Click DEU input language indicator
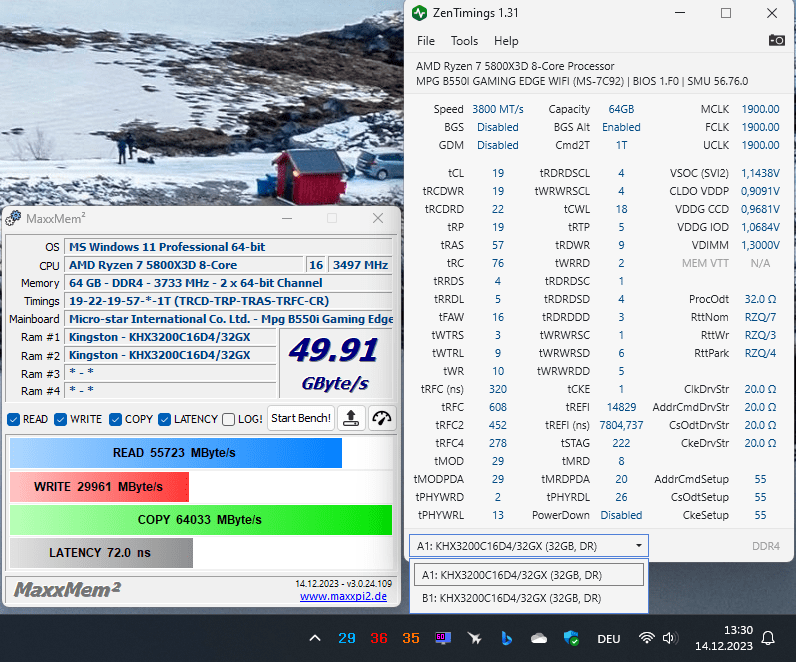Viewport: 796px width, 662px height. pos(608,639)
